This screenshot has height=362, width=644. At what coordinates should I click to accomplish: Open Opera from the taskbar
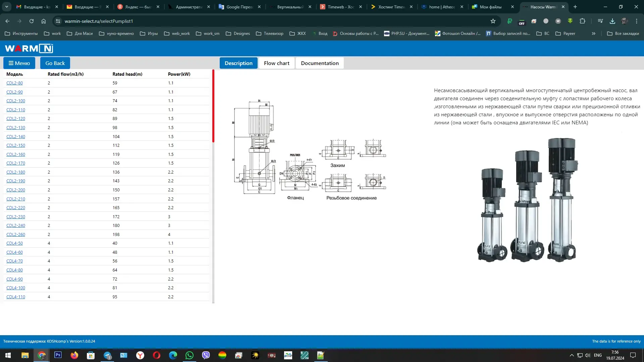click(x=157, y=355)
